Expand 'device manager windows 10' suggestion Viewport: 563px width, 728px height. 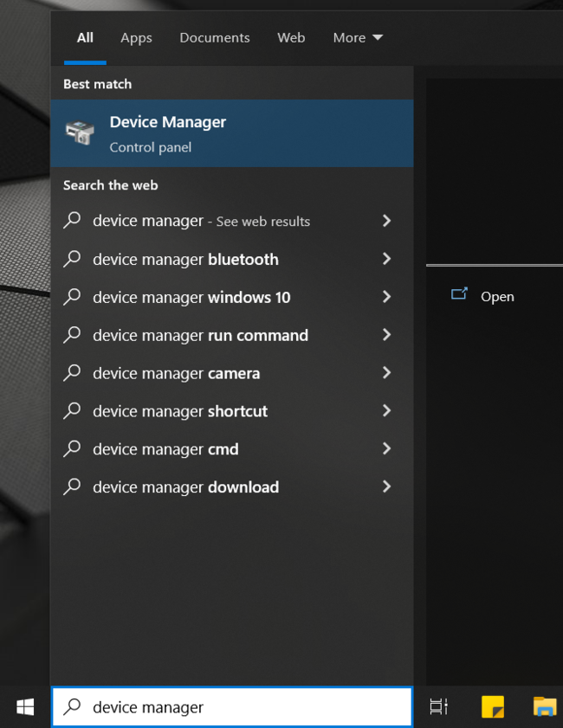click(386, 297)
